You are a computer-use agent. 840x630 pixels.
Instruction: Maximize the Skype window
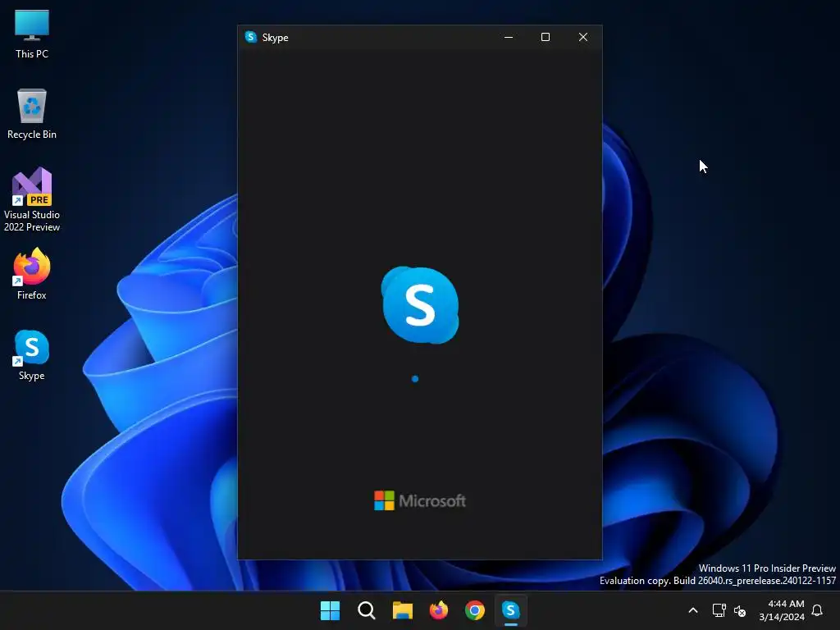546,37
